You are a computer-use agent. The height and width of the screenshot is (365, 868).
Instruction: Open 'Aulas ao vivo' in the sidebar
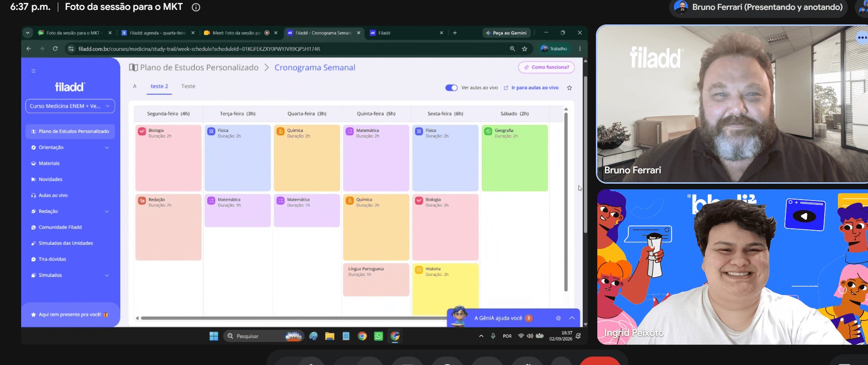(53, 195)
